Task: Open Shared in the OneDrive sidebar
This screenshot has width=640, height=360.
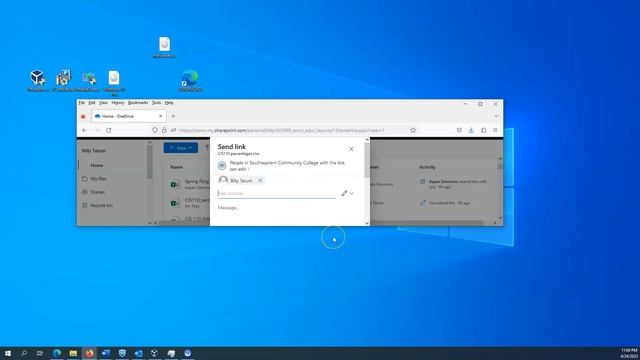Action: pyautogui.click(x=97, y=192)
